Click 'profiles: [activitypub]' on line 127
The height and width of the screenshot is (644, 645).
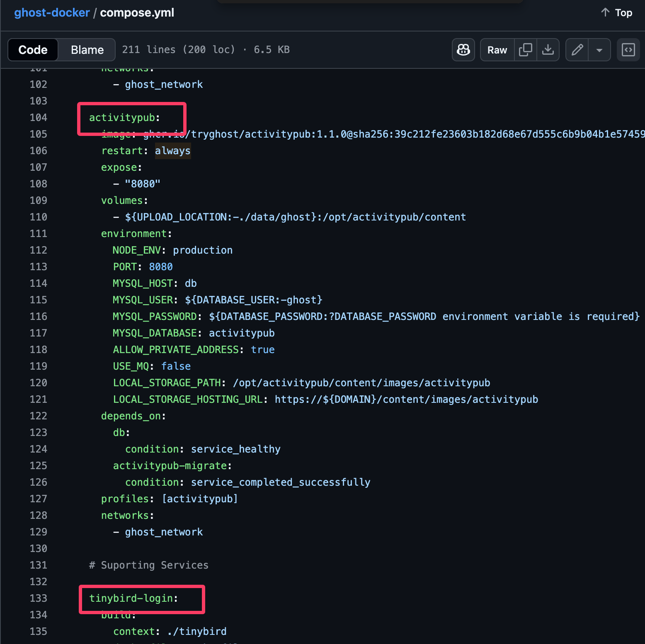tap(170, 499)
